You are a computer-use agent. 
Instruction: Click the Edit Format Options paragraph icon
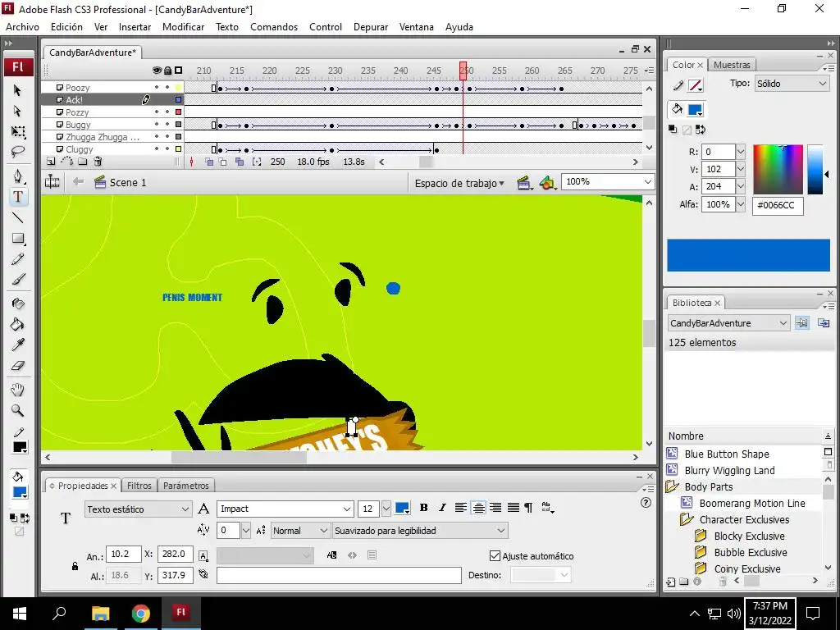(x=528, y=508)
